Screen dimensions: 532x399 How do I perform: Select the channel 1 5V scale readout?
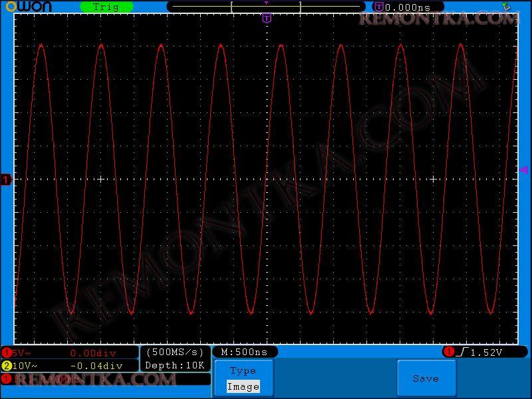pos(23,352)
